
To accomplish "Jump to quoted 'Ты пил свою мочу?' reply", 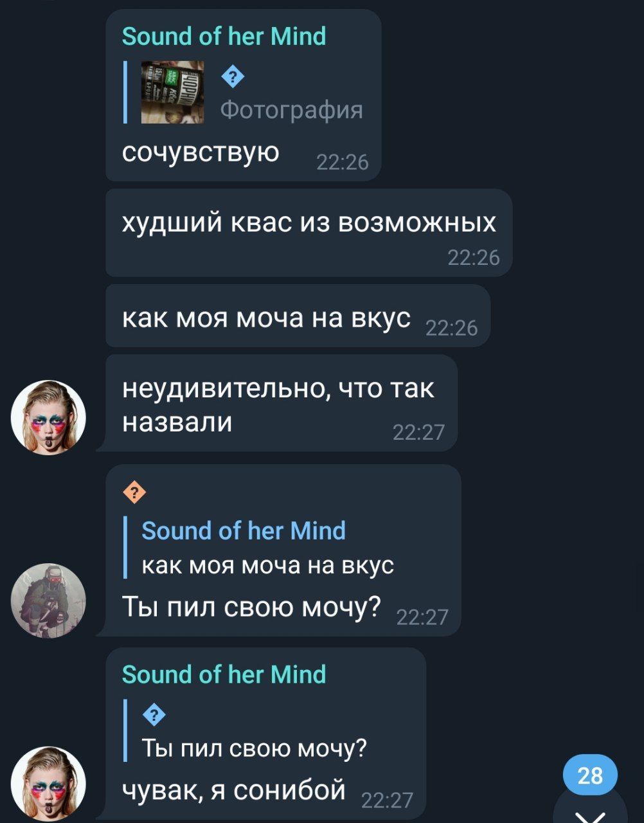I will [x=254, y=748].
